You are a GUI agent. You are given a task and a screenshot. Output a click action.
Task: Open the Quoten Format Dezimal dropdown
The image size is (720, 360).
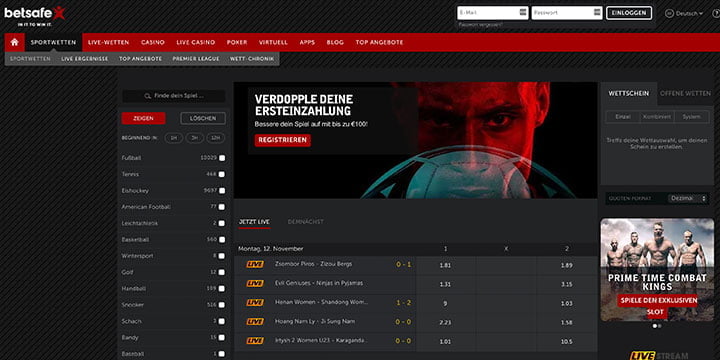point(687,198)
